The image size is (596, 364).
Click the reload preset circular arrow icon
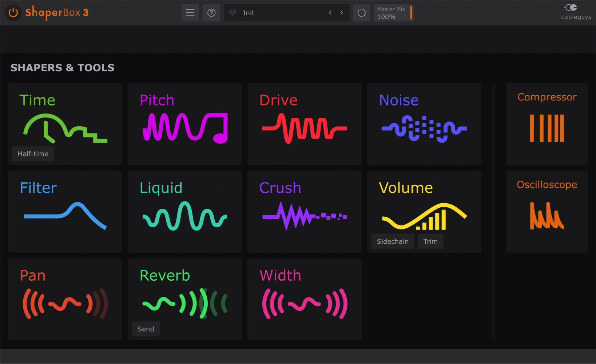pos(361,13)
